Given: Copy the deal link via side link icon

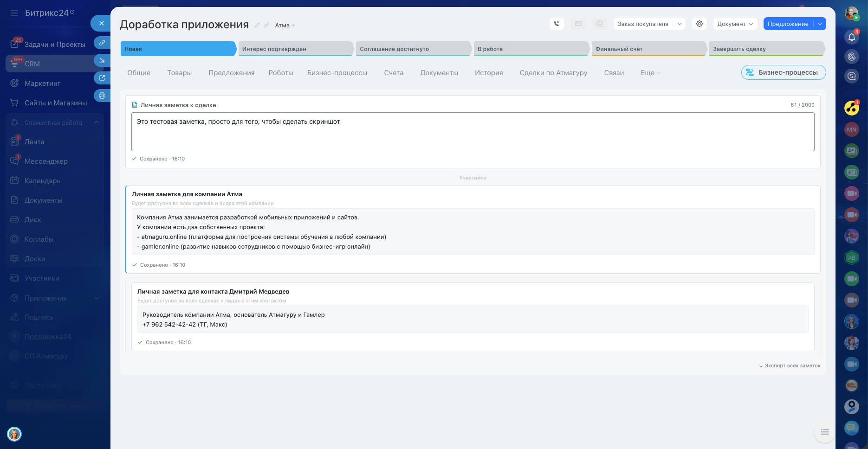Looking at the screenshot, I should coord(102,43).
